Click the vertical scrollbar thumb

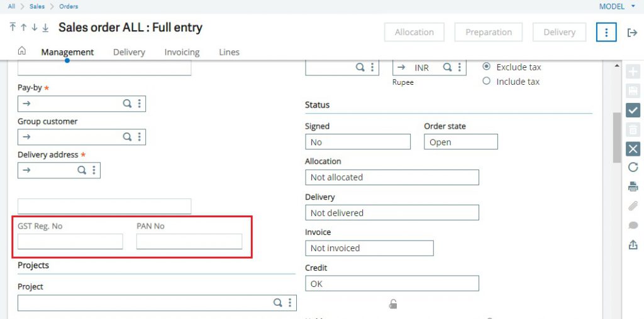[x=616, y=138]
